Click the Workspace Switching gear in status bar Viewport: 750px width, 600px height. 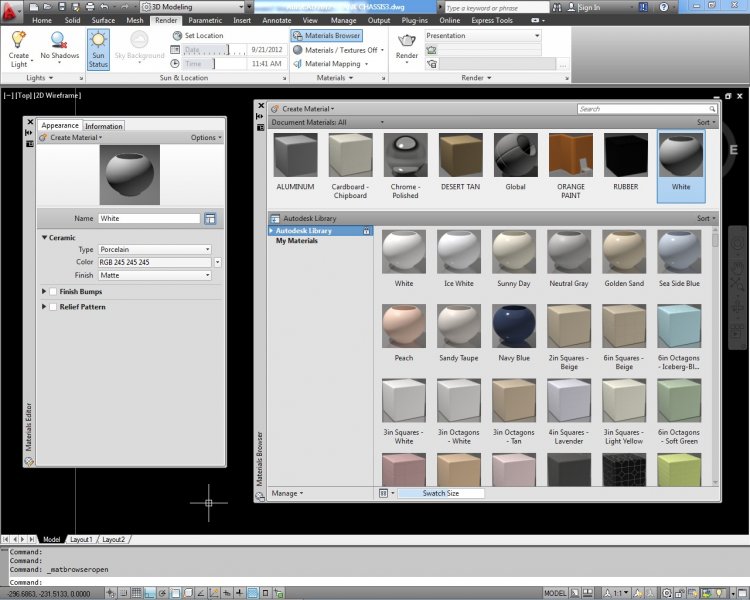point(667,593)
